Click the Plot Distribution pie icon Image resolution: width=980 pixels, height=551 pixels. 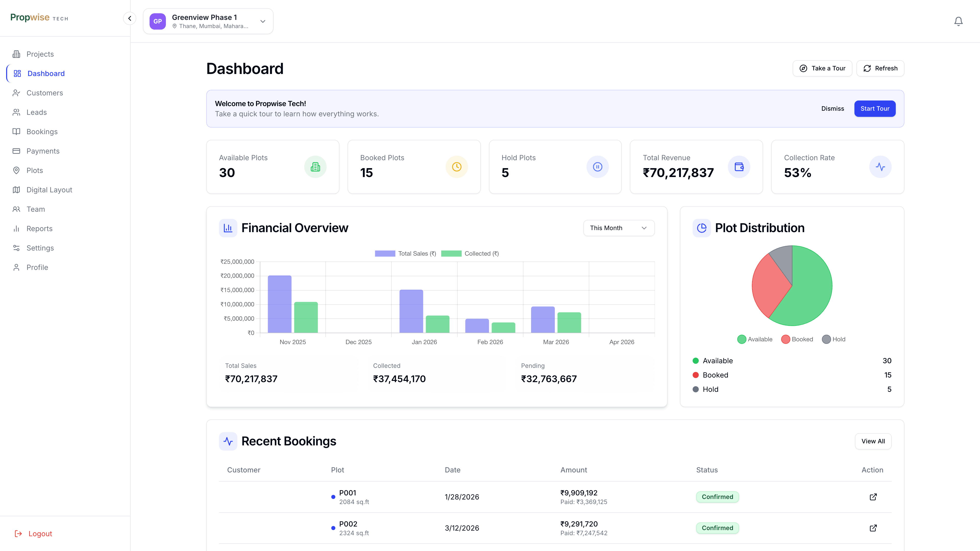pos(702,228)
